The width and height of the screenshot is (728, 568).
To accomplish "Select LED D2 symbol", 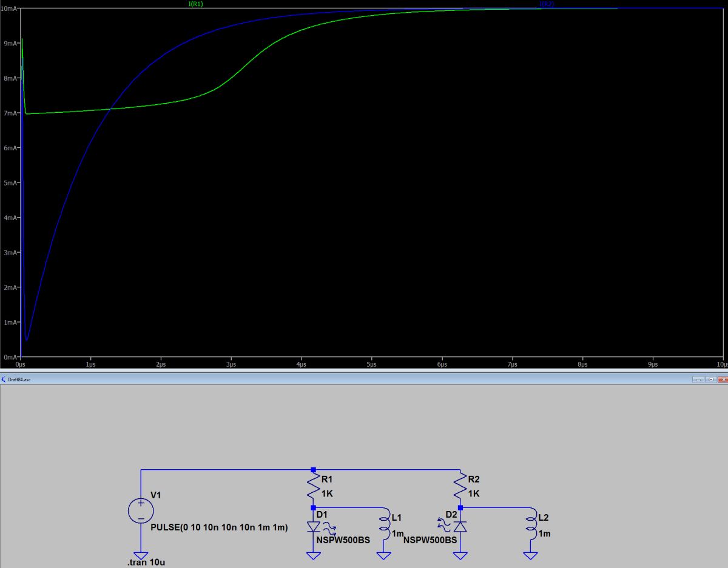I will pos(454,527).
